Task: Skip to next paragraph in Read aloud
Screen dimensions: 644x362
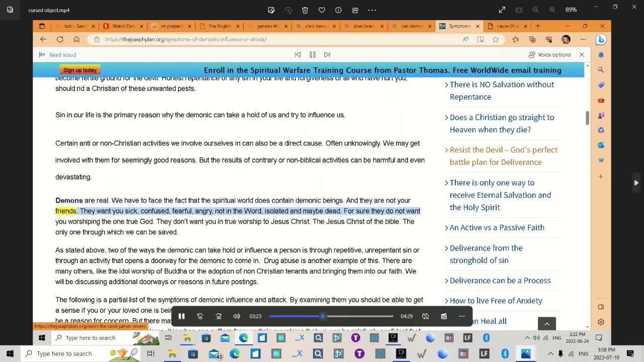Action: 327,54
